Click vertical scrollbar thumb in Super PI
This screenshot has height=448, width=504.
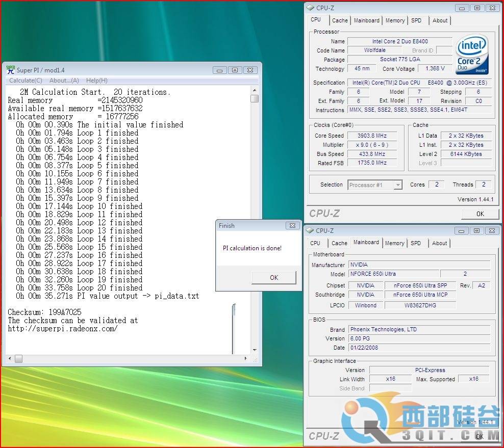click(x=255, y=98)
